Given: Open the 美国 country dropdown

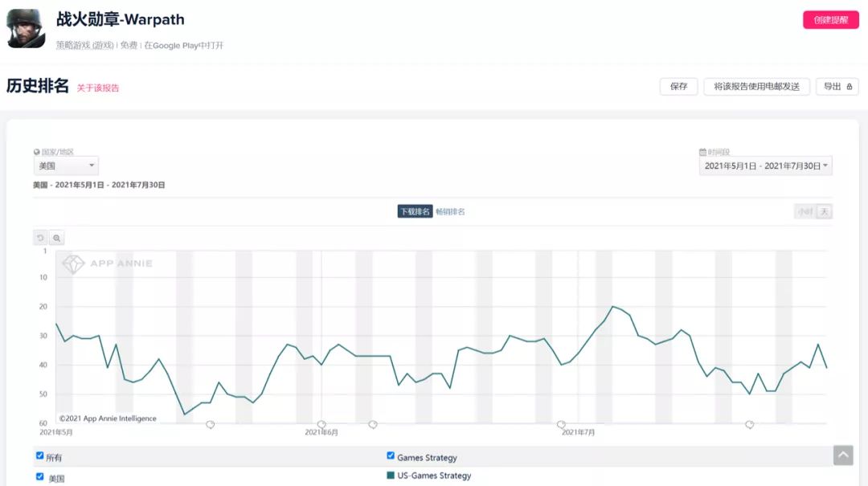Looking at the screenshot, I should (x=66, y=165).
